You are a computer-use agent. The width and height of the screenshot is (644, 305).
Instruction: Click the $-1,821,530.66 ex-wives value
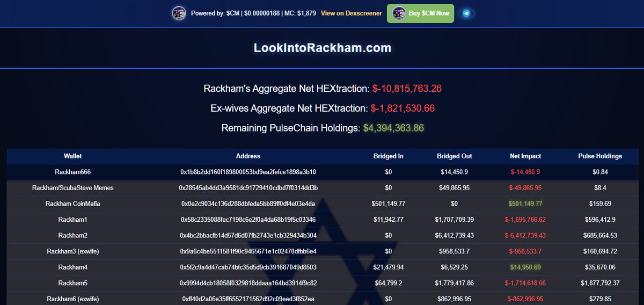point(402,108)
